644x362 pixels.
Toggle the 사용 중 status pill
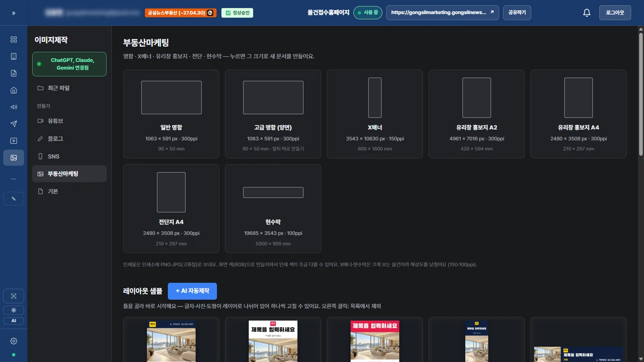pos(368,13)
